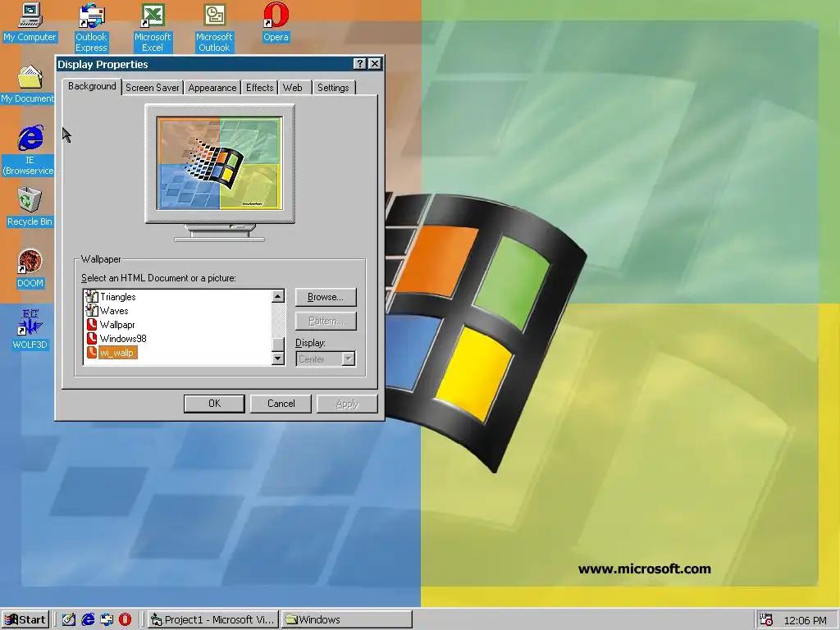Click the wallpaper list scrollbar thumb
The image size is (840, 630).
[278, 344]
